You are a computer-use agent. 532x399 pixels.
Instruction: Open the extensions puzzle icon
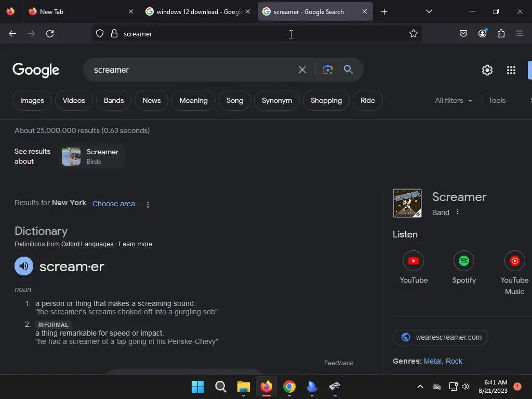[x=501, y=33]
